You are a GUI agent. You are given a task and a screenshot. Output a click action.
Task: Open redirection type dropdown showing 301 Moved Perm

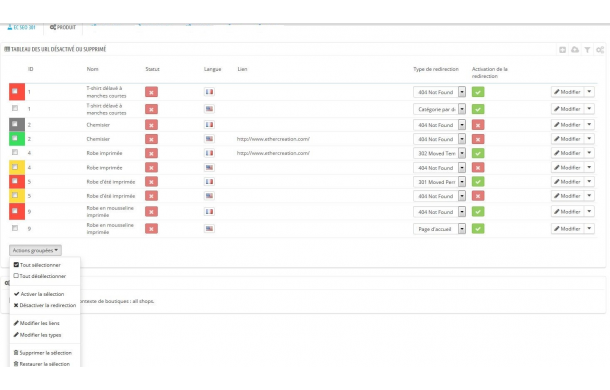pyautogui.click(x=439, y=182)
